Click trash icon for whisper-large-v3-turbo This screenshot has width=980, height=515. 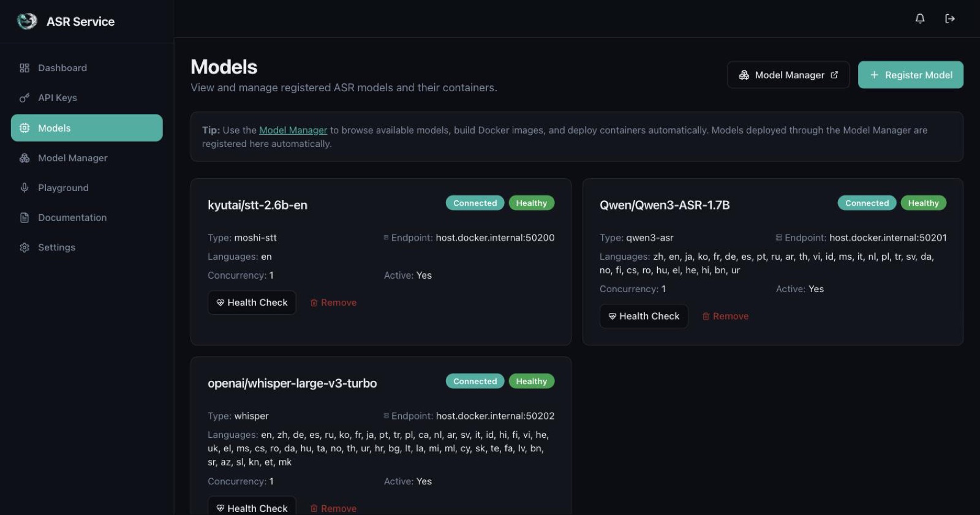pos(314,508)
